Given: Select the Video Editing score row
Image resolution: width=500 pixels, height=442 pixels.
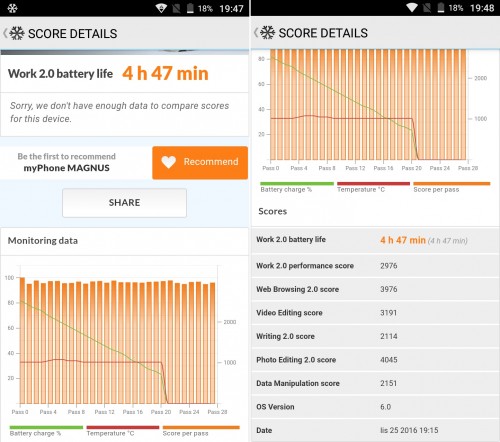Looking at the screenshot, I should click(x=375, y=313).
